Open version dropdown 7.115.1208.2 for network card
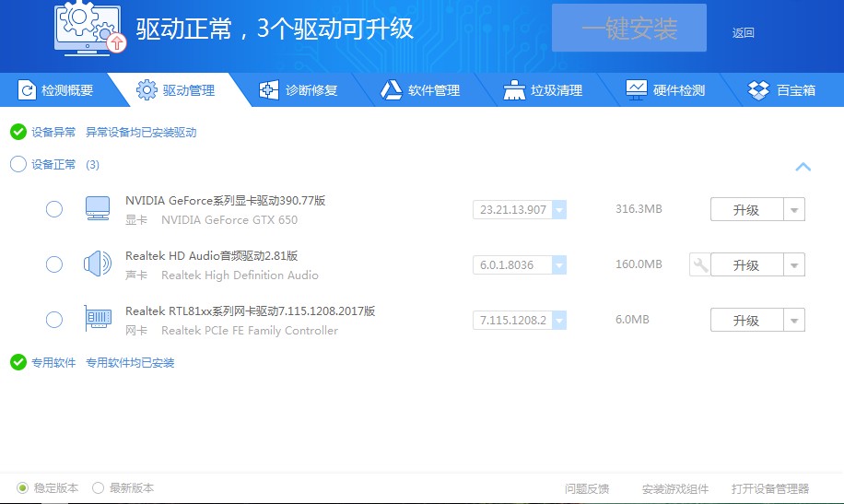844x504 pixels. (559, 321)
